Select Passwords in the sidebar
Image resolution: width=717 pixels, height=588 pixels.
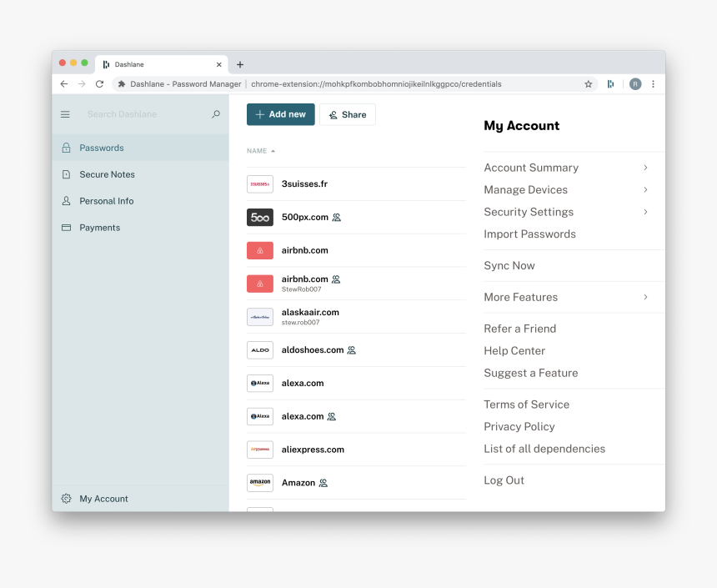[140, 148]
